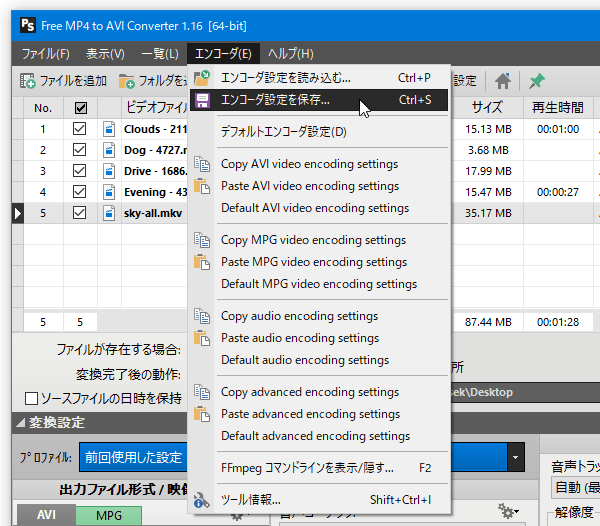Screen dimensions: 600x526
Task: Enable ソースファイルの日時を保持 checkbox
Action: pos(31,399)
